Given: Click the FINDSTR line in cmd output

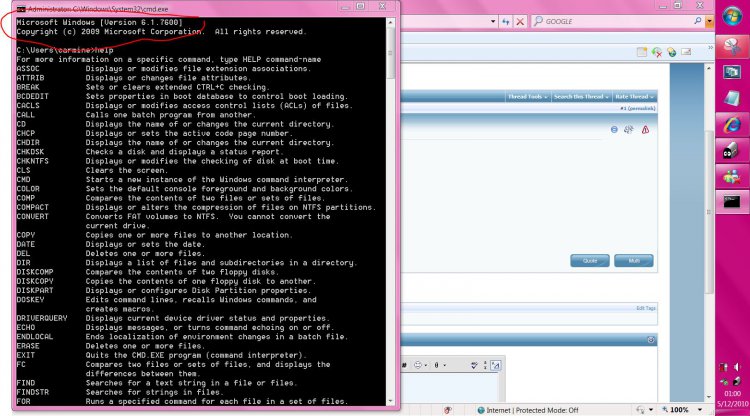Looking at the screenshot, I should (120, 392).
